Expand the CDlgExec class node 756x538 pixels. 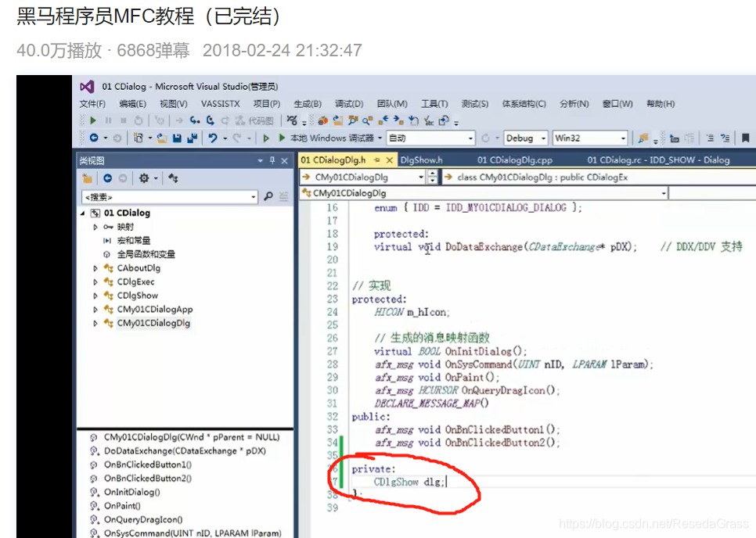click(95, 282)
